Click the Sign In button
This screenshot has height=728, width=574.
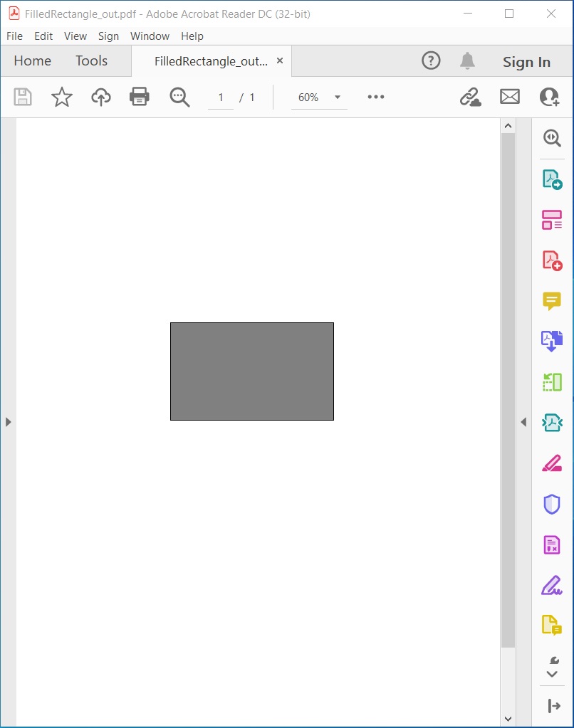527,62
